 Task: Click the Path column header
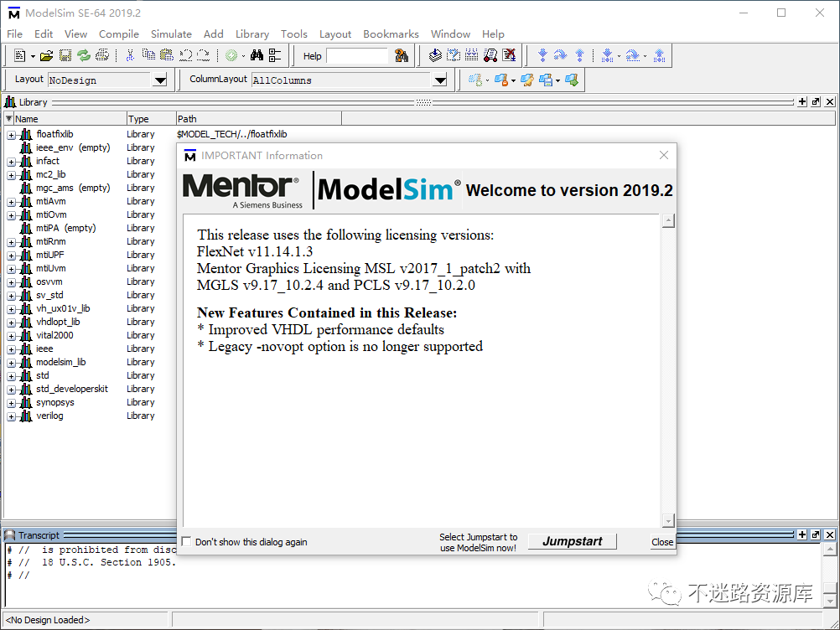259,118
